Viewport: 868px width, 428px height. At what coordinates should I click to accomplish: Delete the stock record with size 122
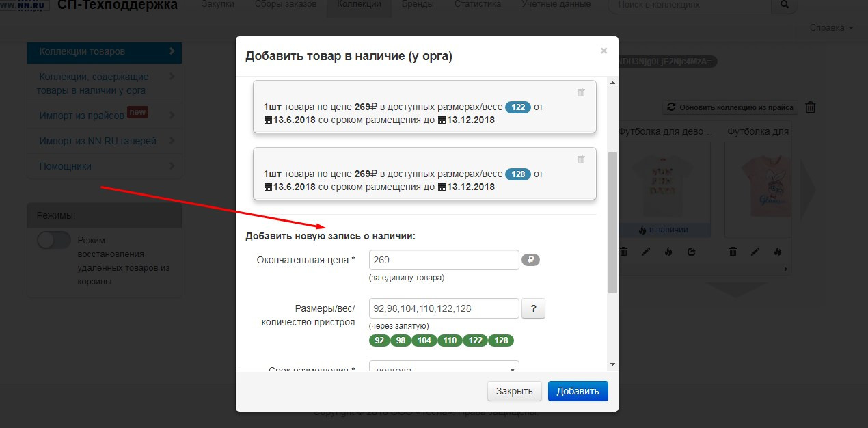coord(581,92)
